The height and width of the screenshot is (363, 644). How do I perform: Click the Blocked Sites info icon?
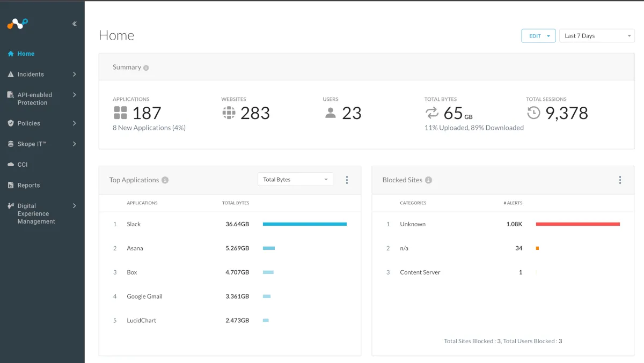(428, 180)
